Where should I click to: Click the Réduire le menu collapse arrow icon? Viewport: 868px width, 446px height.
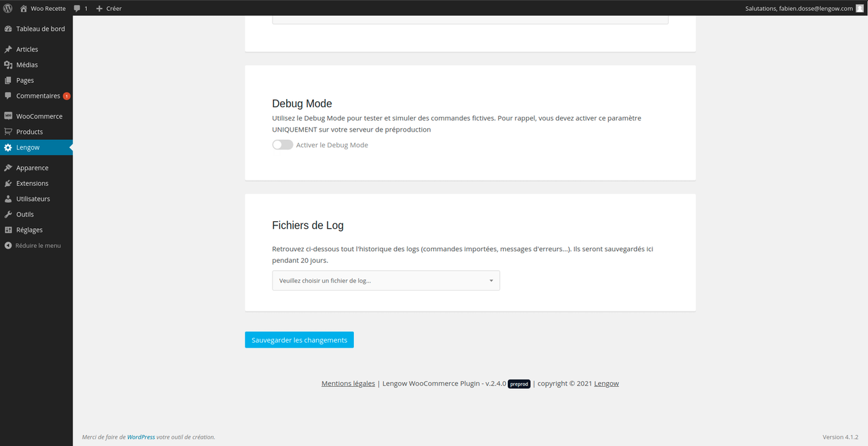pyautogui.click(x=8, y=246)
